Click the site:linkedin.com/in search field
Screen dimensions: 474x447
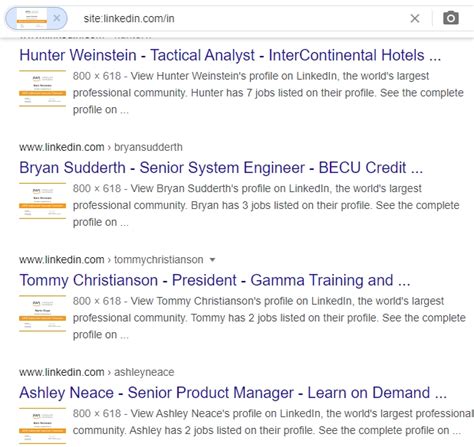tap(240, 19)
